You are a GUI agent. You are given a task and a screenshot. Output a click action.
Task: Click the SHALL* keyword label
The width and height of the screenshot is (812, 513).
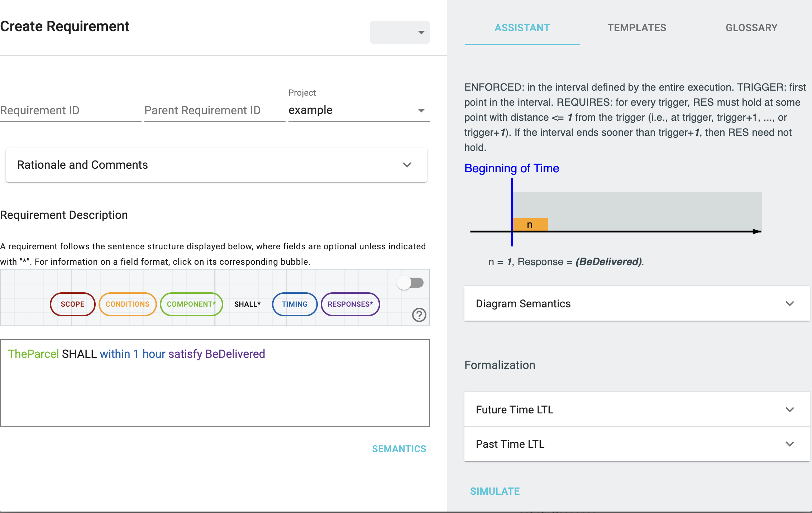click(x=247, y=304)
